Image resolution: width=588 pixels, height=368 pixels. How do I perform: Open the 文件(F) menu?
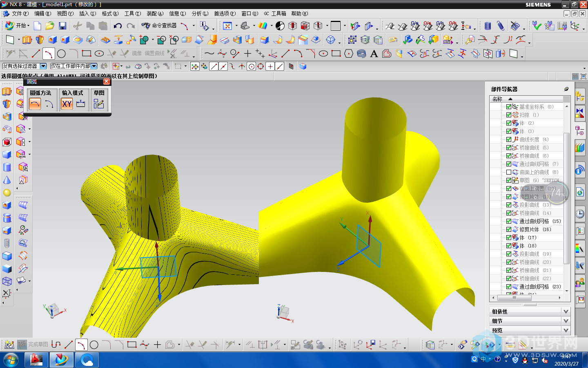pyautogui.click(x=20, y=13)
